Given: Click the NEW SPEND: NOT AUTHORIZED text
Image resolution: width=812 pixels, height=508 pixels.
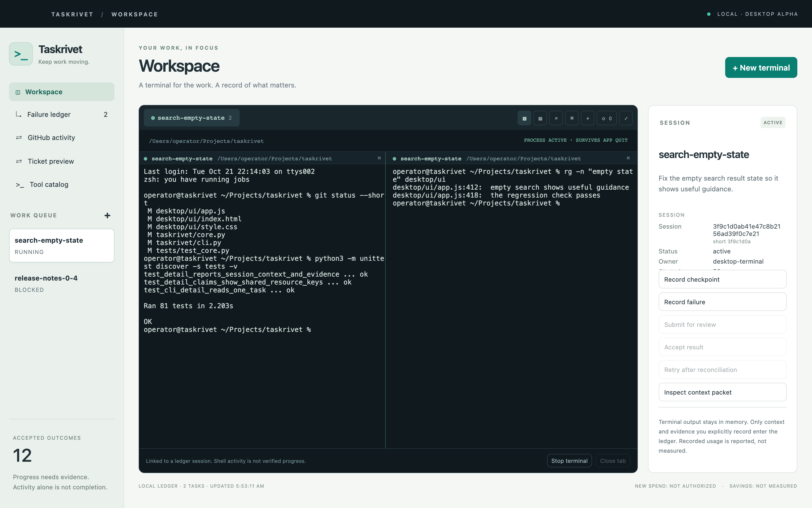Looking at the screenshot, I should tap(676, 486).
